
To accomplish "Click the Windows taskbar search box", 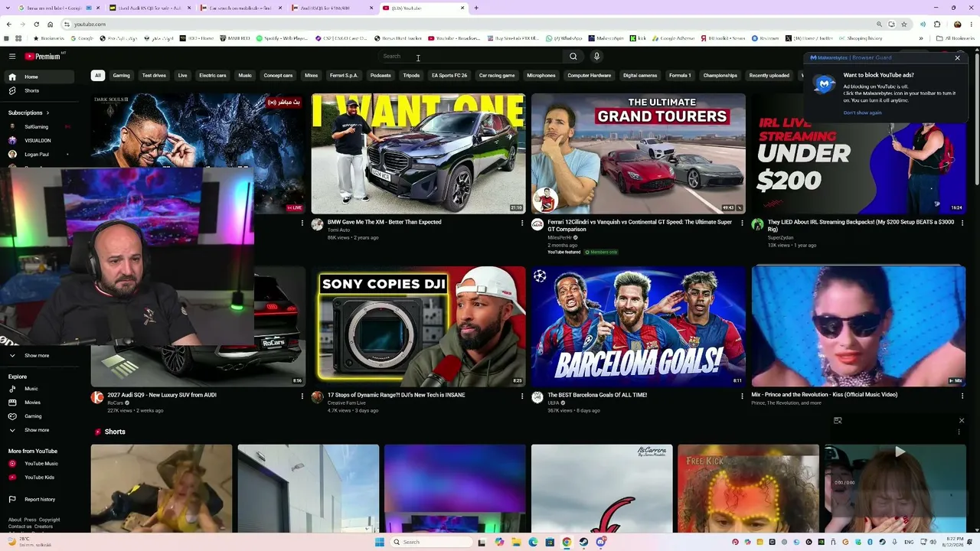I will coord(431,542).
